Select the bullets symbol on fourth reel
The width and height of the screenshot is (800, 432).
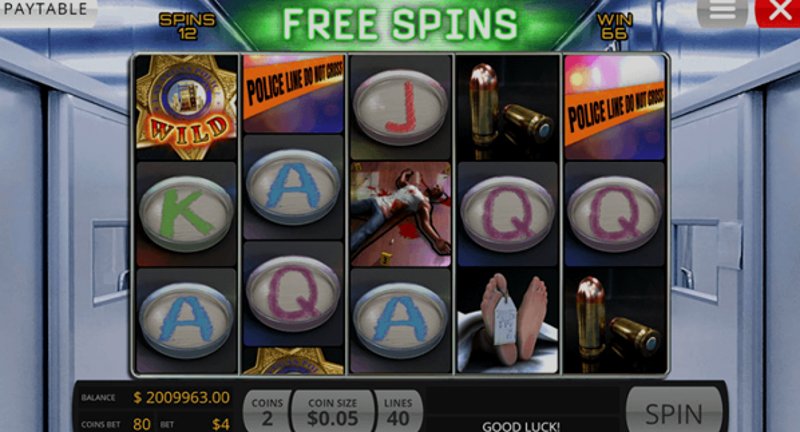click(x=508, y=107)
